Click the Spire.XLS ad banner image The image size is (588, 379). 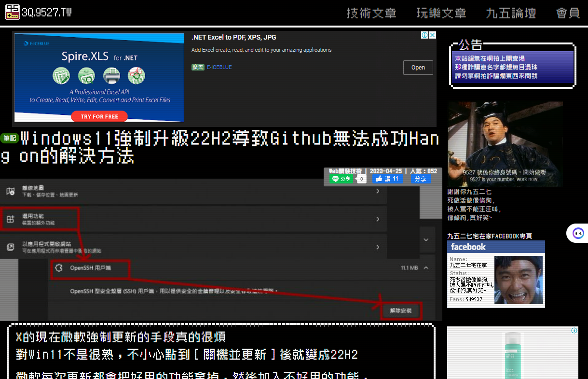(x=99, y=77)
